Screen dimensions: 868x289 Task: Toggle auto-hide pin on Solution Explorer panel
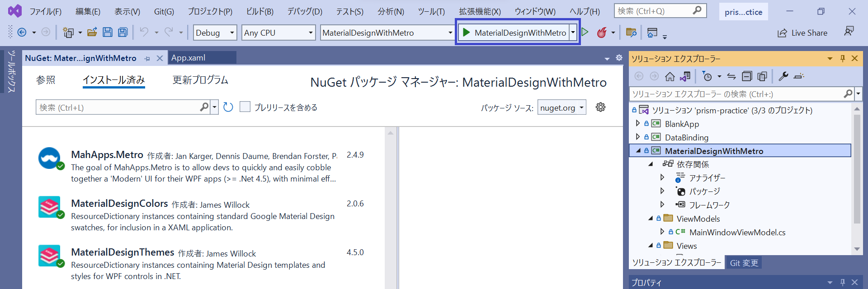pyautogui.click(x=843, y=58)
